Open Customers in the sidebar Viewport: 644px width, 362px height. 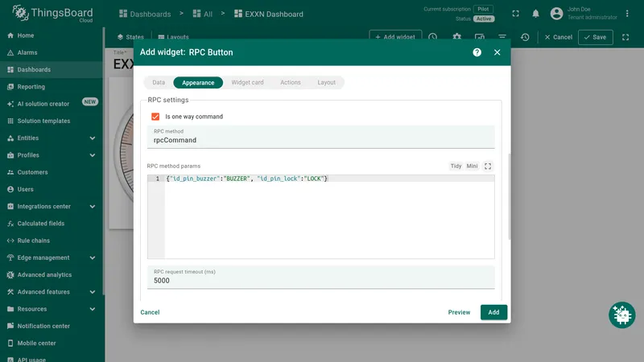tap(52, 172)
